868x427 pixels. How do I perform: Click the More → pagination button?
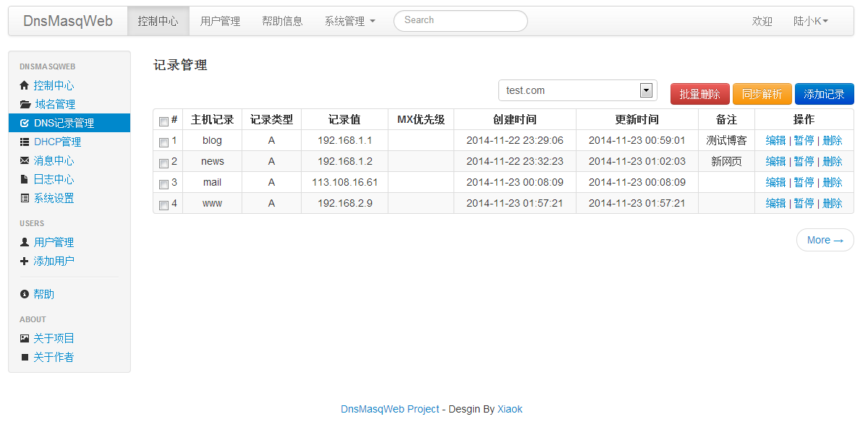(x=825, y=240)
